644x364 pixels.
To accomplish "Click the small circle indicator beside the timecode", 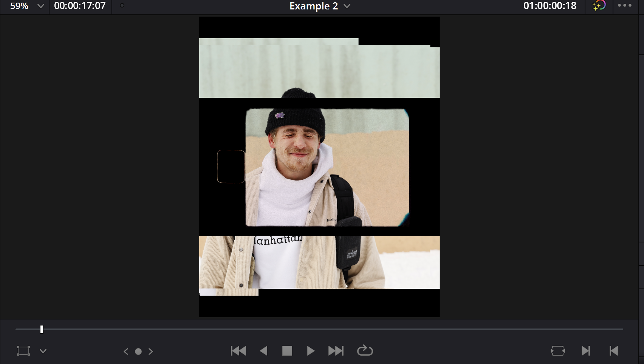I will [x=122, y=5].
